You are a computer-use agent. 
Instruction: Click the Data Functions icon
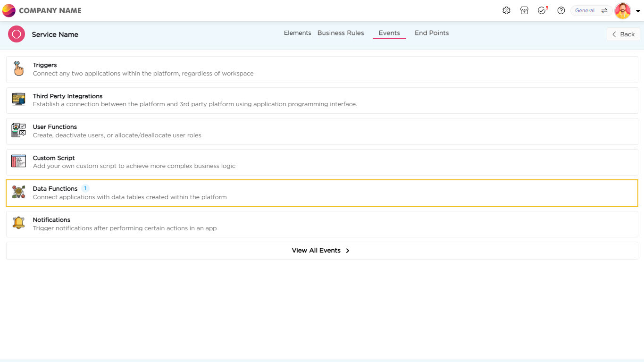[18, 193]
